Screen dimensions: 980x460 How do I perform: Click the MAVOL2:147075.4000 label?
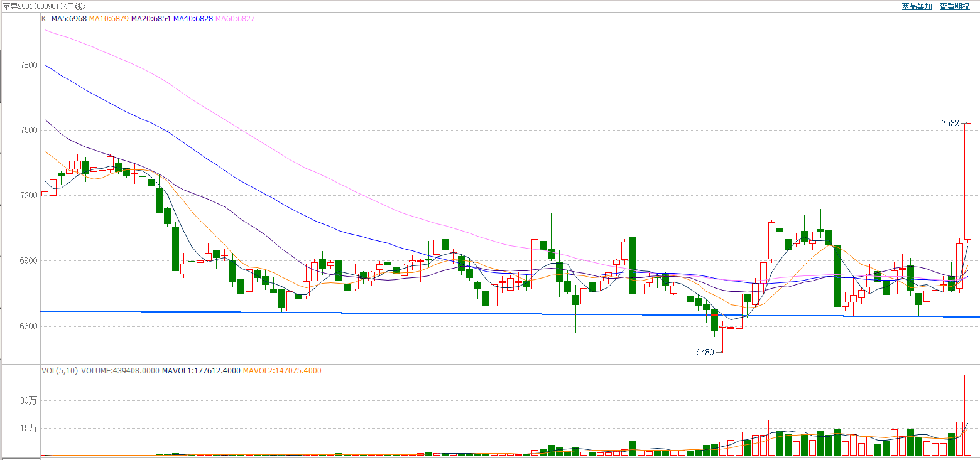(x=282, y=371)
